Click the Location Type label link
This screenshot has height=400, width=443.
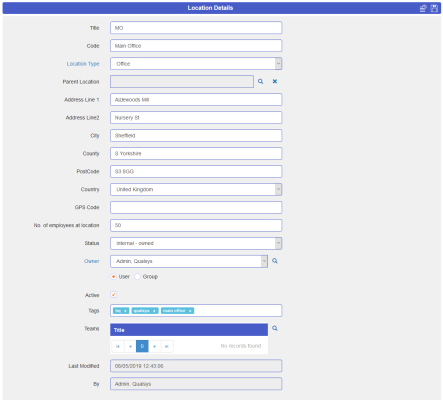pyautogui.click(x=83, y=64)
